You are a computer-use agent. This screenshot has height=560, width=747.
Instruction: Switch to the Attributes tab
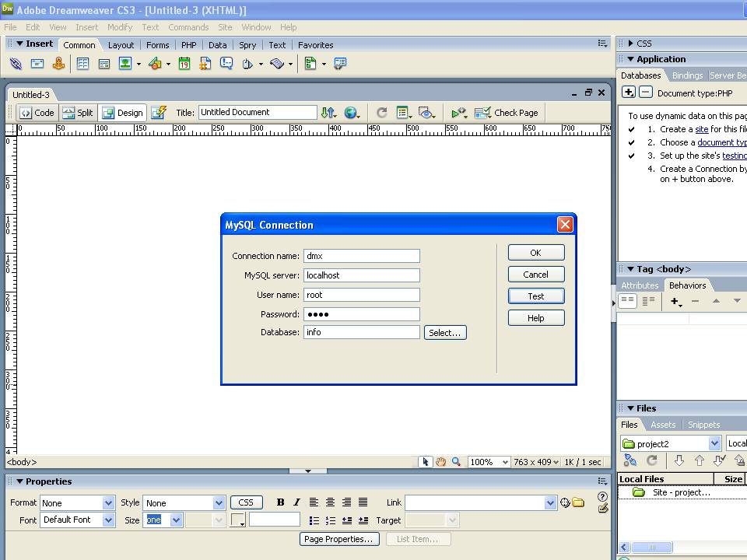[x=640, y=285]
